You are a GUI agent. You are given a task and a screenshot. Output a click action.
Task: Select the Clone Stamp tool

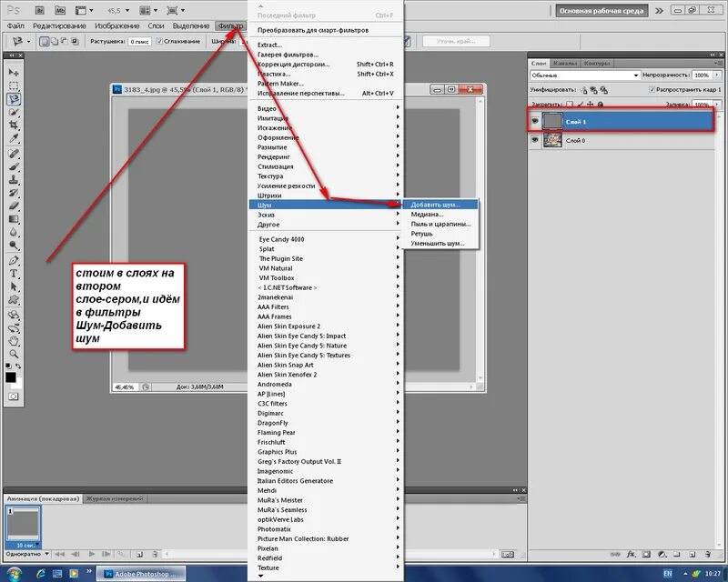point(14,180)
